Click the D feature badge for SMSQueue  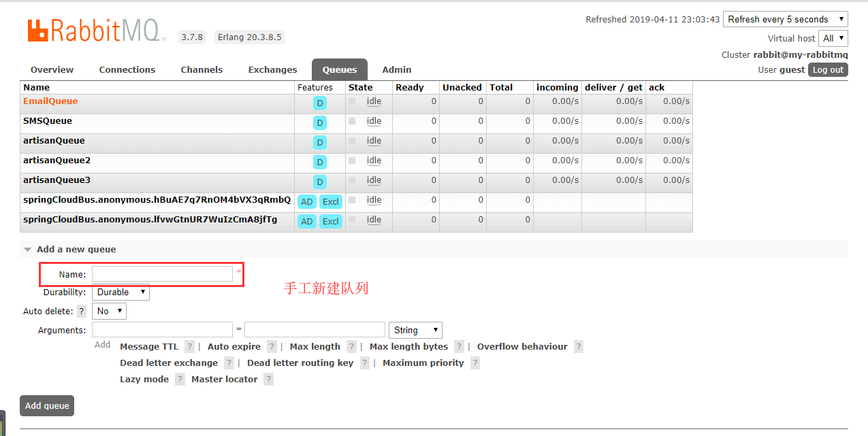click(320, 123)
